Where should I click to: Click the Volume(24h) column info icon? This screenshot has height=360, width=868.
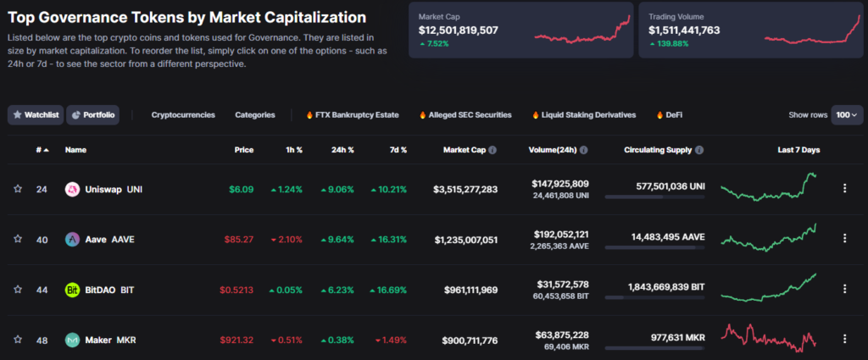586,150
